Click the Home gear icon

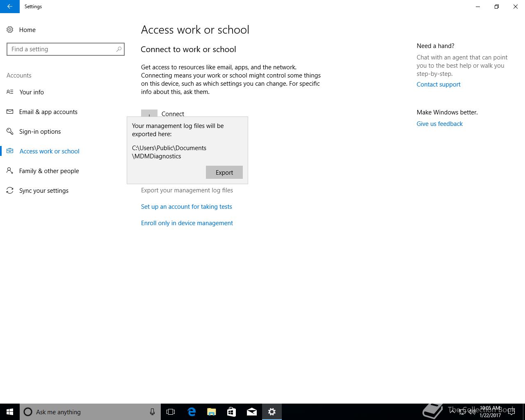coord(10,30)
